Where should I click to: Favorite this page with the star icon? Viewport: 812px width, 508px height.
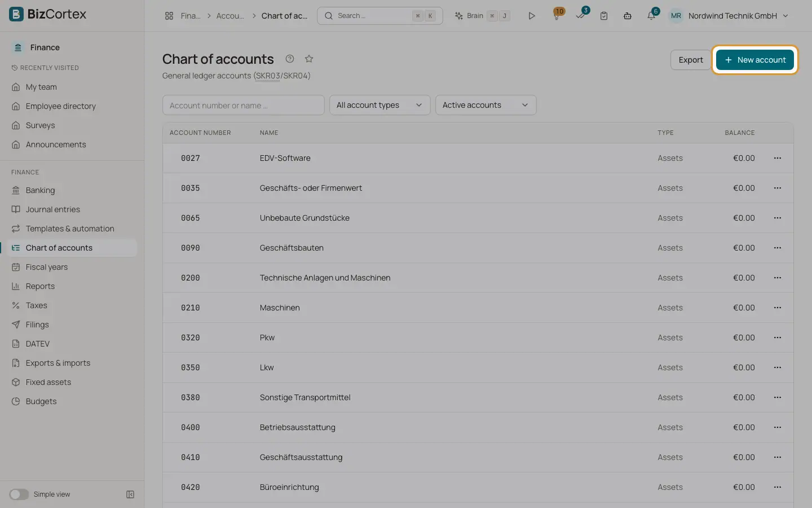tap(309, 59)
